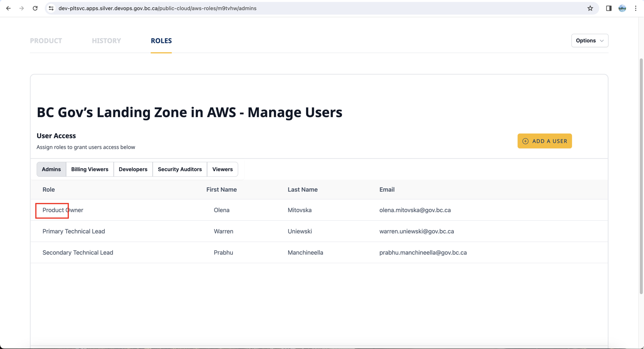Click the Role column header
Viewport: 644px width, 349px height.
(48, 189)
